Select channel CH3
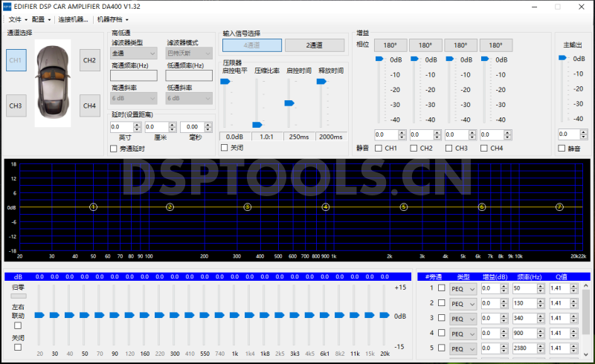 pyautogui.click(x=16, y=105)
